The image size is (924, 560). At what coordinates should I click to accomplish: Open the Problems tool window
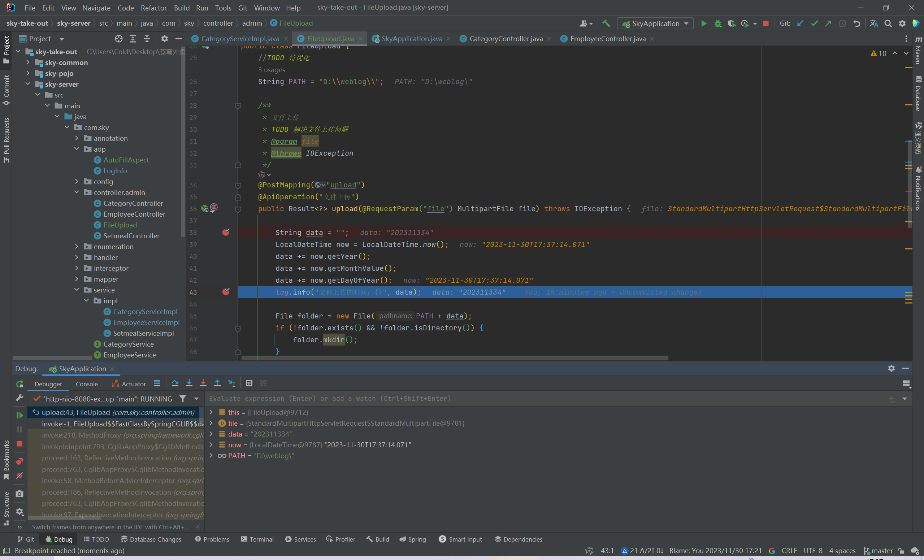pos(212,539)
